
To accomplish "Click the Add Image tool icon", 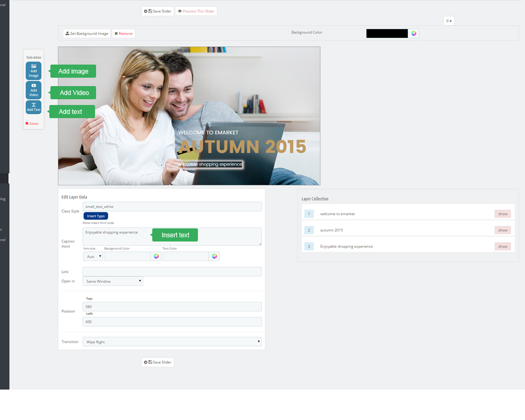I will [34, 71].
